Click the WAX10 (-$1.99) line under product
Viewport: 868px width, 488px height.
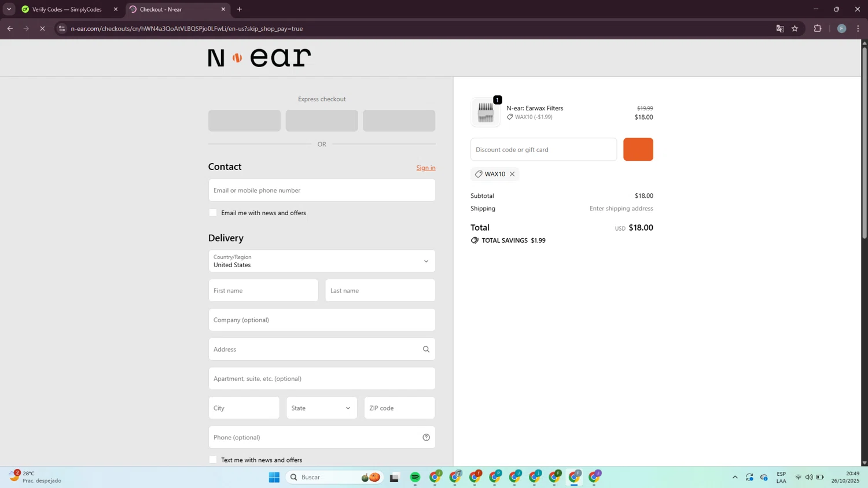[529, 117]
